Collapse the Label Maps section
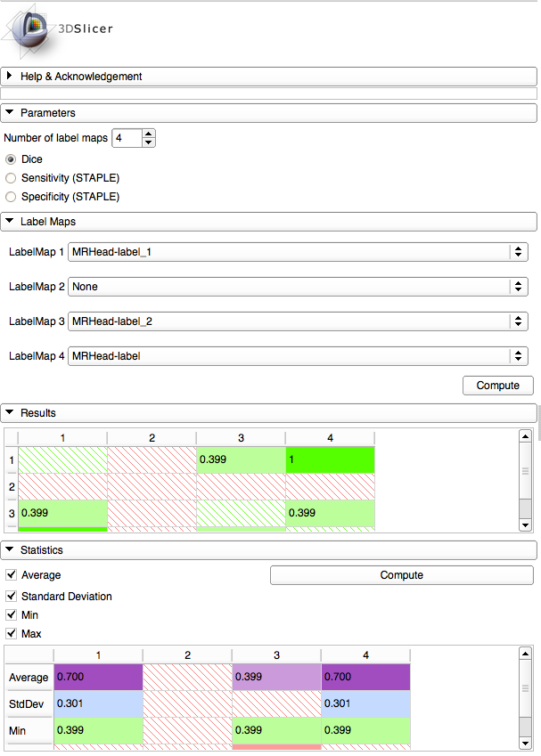The image size is (541, 756). [269, 222]
